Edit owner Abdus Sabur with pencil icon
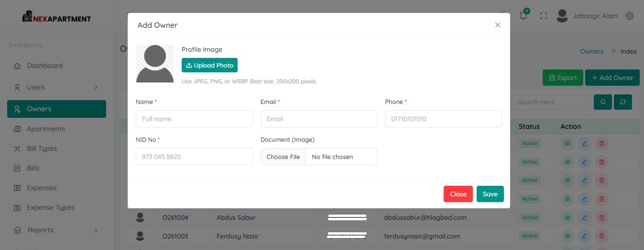The image size is (644, 250). (584, 217)
